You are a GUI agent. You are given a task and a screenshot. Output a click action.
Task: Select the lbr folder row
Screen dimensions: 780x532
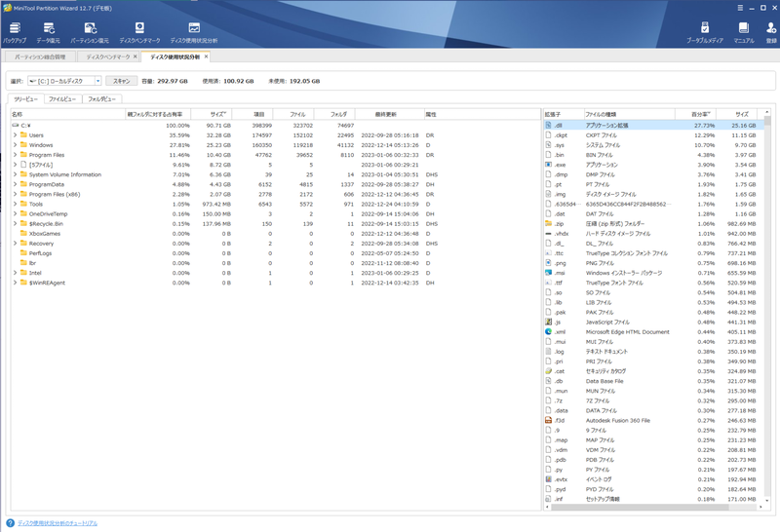(275, 263)
